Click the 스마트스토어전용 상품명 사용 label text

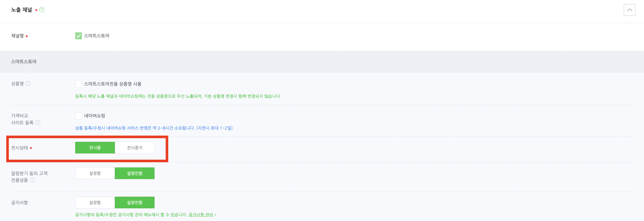113,84
